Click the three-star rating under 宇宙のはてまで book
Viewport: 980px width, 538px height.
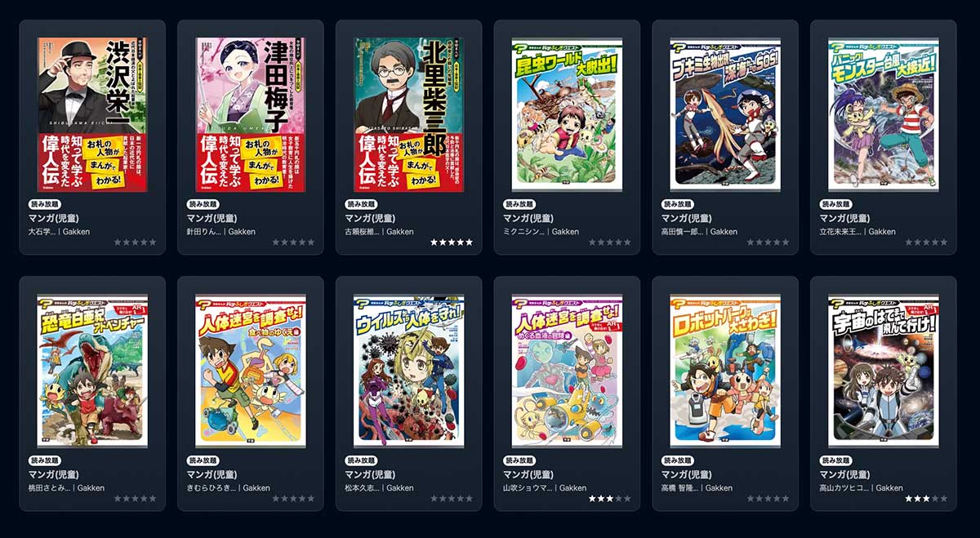click(926, 499)
